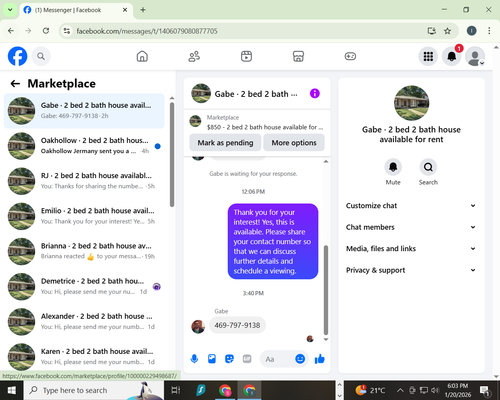
Task: Open the Chrome three-dot menu
Action: pyautogui.click(x=489, y=31)
